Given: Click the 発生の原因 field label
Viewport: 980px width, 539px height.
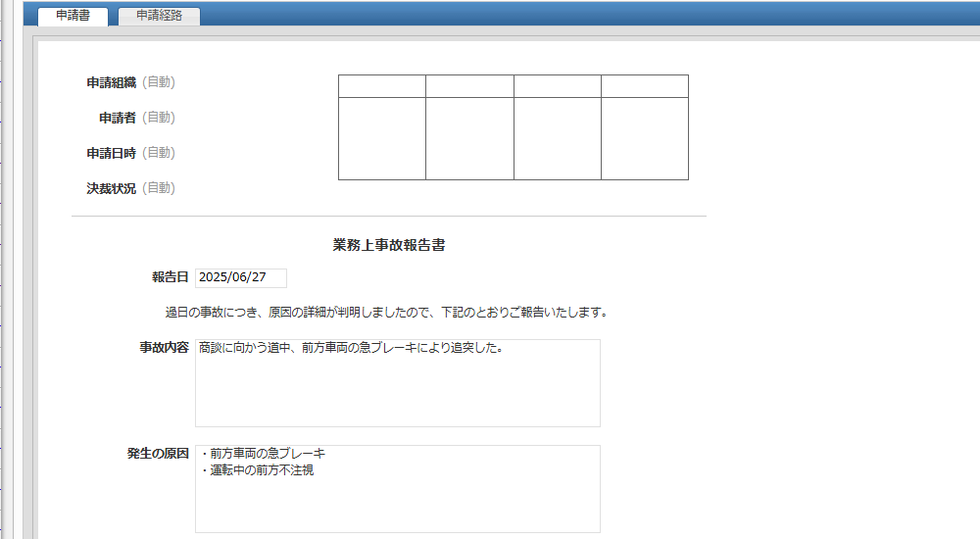Looking at the screenshot, I should pyautogui.click(x=158, y=454).
